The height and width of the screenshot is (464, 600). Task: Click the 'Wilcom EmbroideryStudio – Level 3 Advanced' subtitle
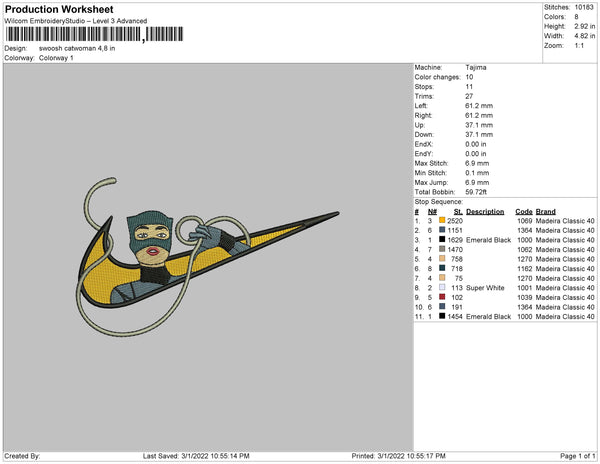point(76,21)
